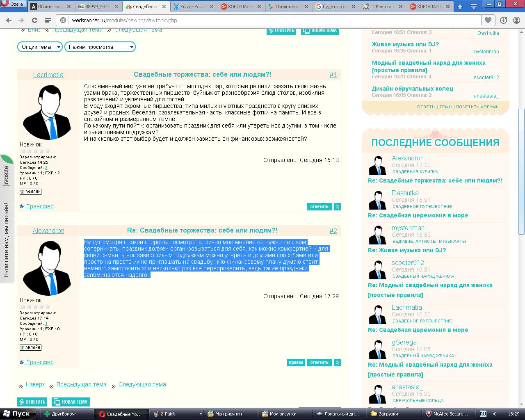Open the downloads icon in the address bar
The height and width of the screenshot is (420, 525).
coord(503,20)
